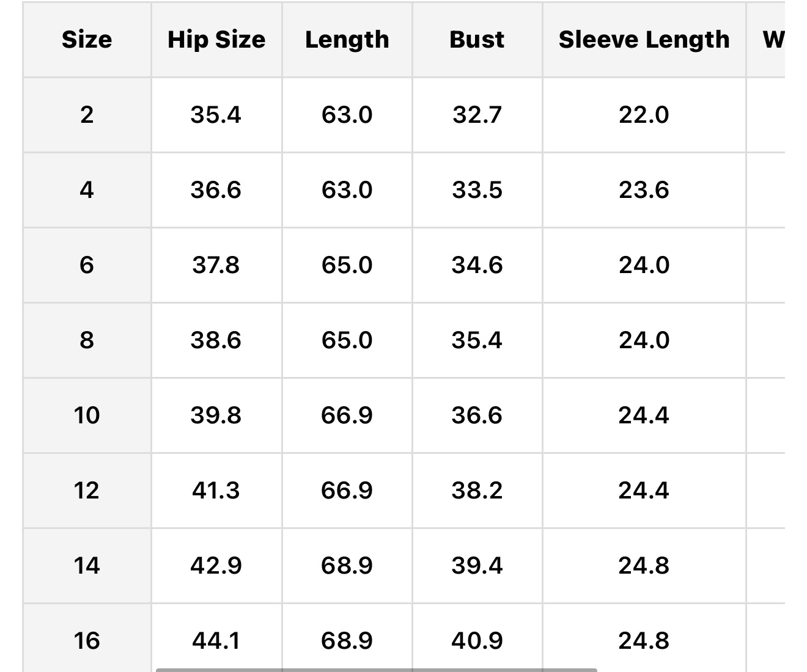
Task: Click the partially visible "W" column header
Action: (773, 40)
